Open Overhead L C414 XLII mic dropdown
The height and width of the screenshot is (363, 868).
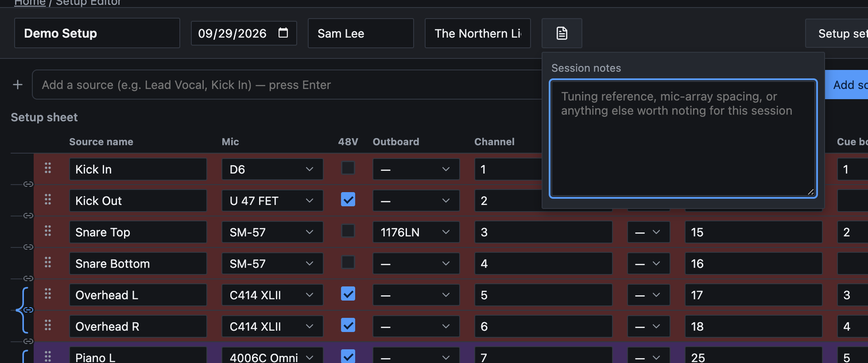[x=272, y=295]
